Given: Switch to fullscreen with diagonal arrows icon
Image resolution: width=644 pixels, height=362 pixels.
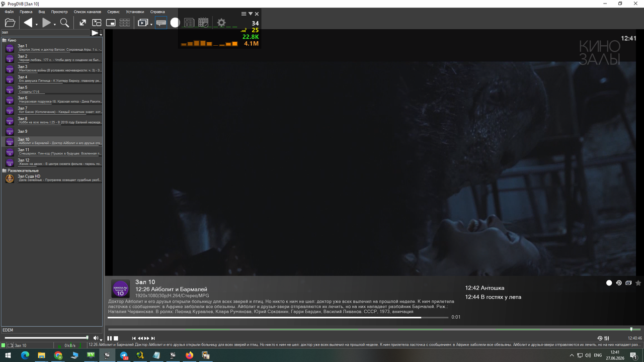Looking at the screenshot, I should point(83,23).
